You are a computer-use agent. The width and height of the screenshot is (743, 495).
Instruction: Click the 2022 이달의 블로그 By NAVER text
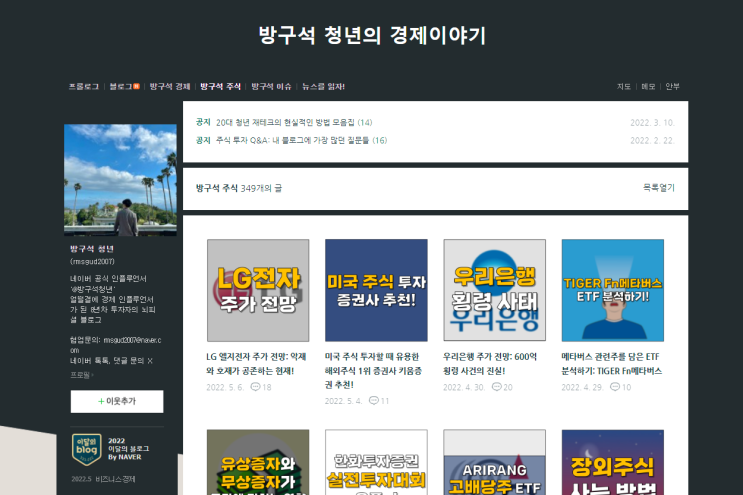(128, 449)
